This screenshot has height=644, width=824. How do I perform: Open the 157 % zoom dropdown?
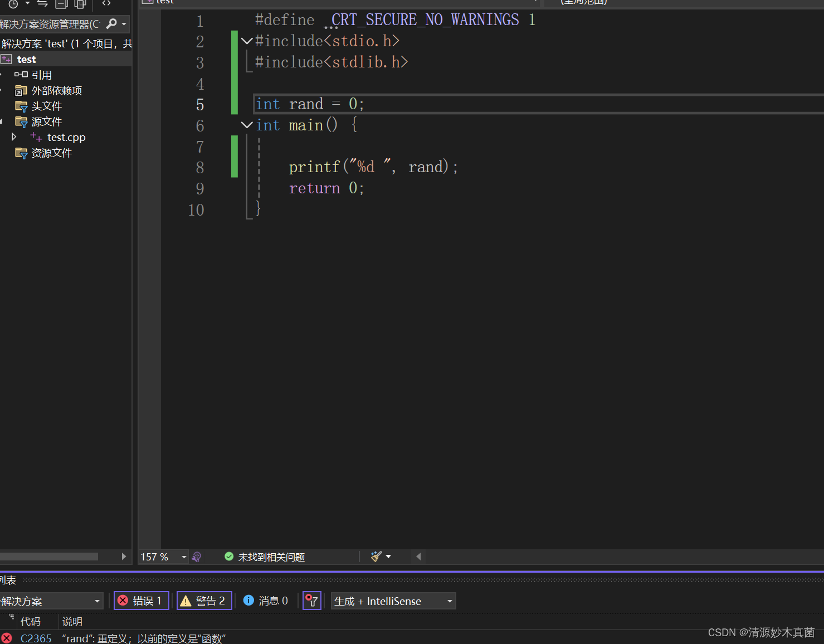click(x=184, y=557)
